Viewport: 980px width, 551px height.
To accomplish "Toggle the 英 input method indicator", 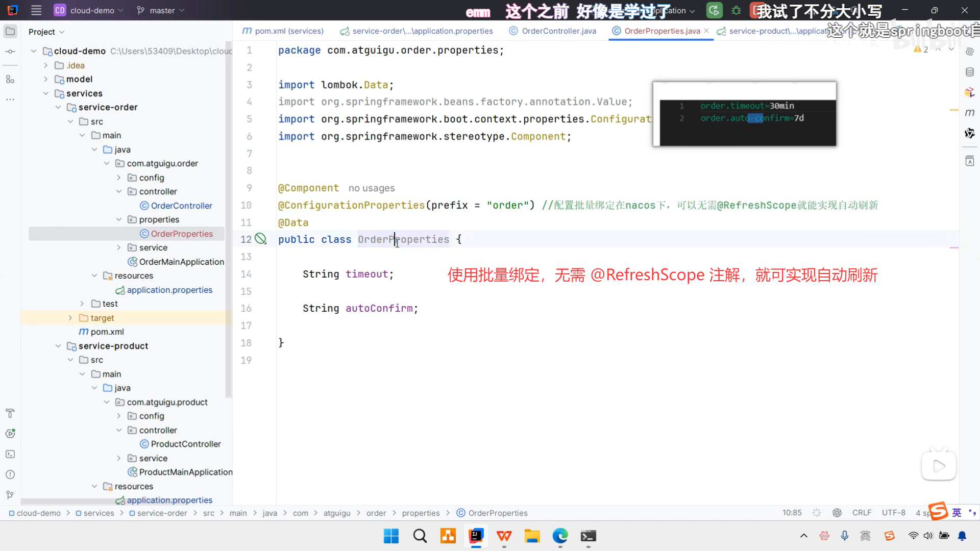I will tap(956, 513).
